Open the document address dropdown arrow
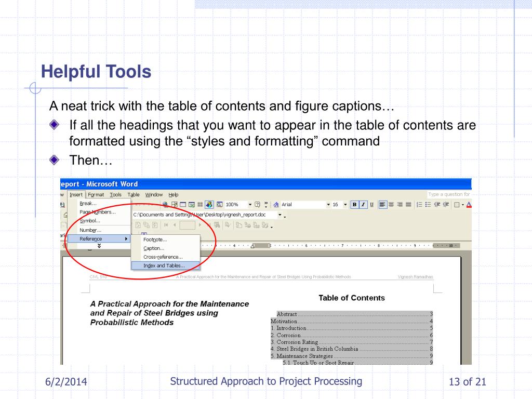The image size is (532, 399). pyautogui.click(x=280, y=215)
